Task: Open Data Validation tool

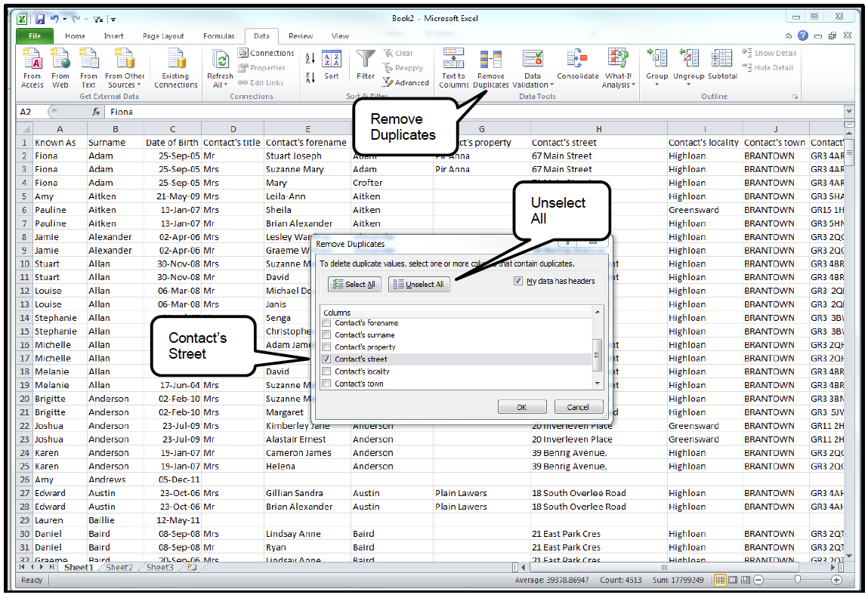Action: (533, 67)
